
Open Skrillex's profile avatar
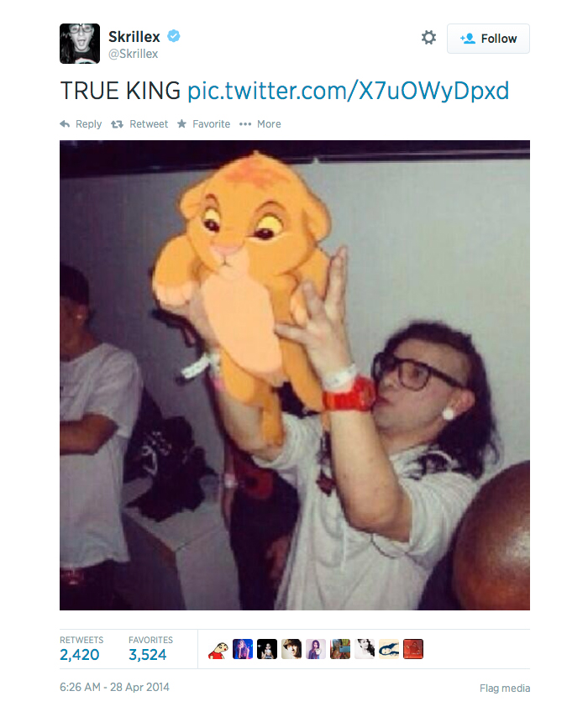[80, 44]
